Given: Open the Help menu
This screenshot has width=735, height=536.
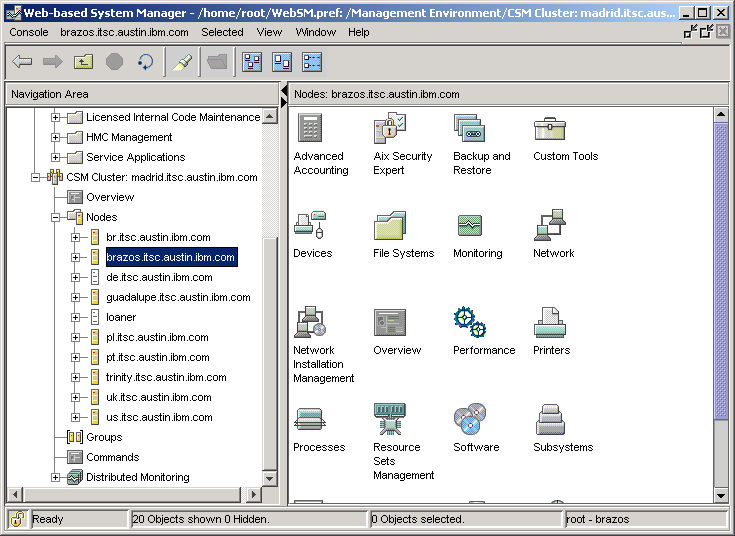Looking at the screenshot, I should (x=359, y=32).
